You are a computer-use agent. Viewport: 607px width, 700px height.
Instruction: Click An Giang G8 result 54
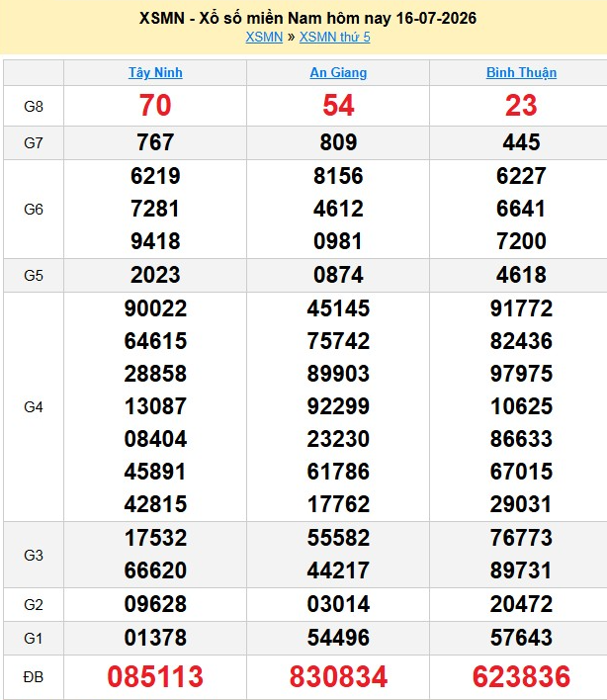pyautogui.click(x=338, y=106)
